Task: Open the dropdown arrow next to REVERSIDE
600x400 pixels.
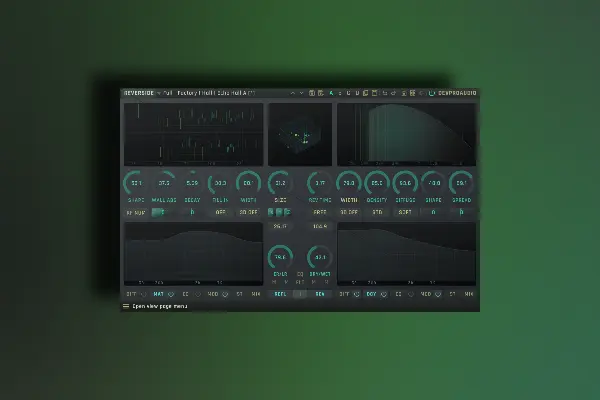Action: pos(159,93)
